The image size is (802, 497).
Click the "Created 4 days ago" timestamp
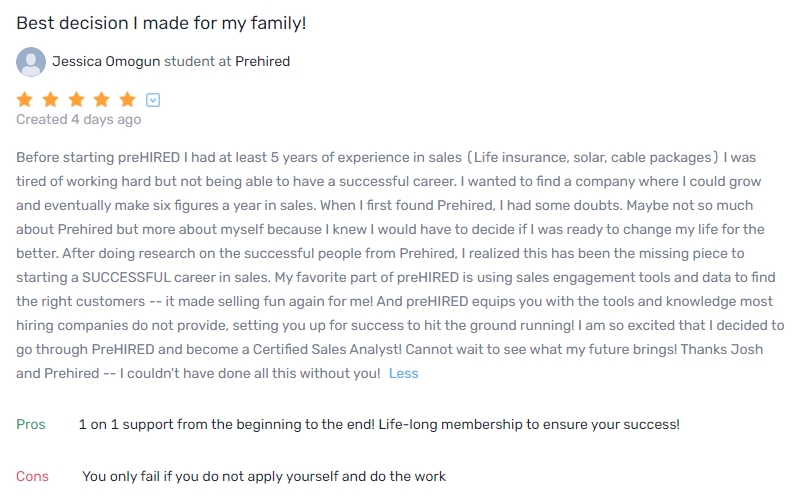pyautogui.click(x=78, y=120)
